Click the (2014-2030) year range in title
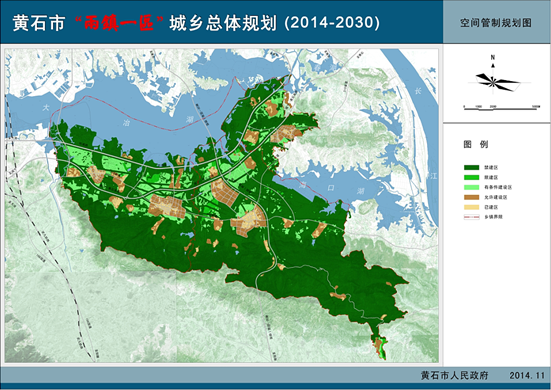This screenshot has height=390, width=551. click(332, 23)
